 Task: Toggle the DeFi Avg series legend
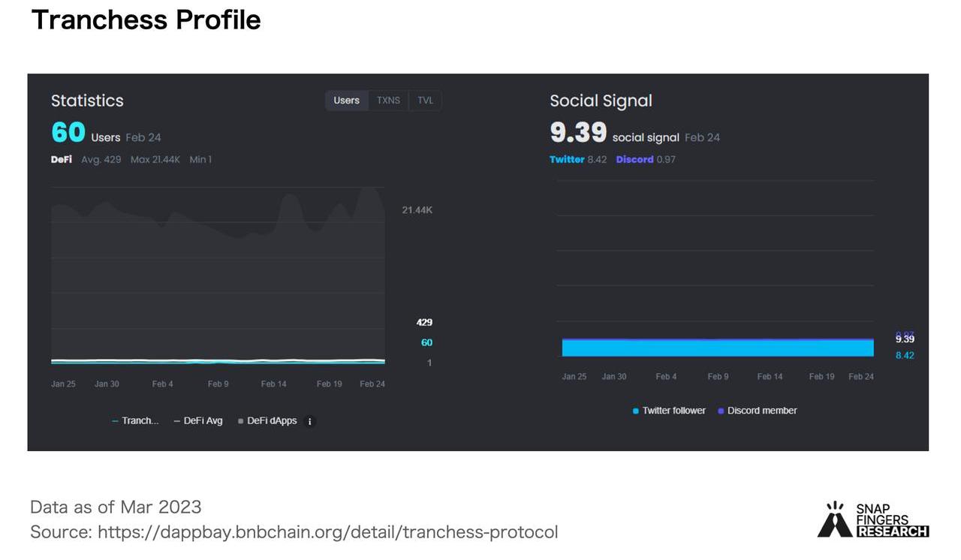(199, 421)
